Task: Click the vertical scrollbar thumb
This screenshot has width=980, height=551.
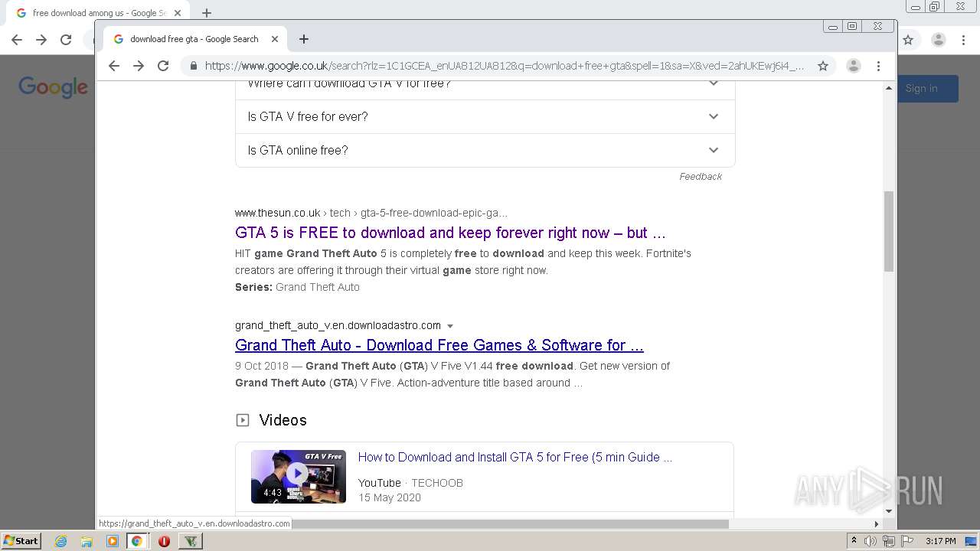Action: click(x=889, y=231)
